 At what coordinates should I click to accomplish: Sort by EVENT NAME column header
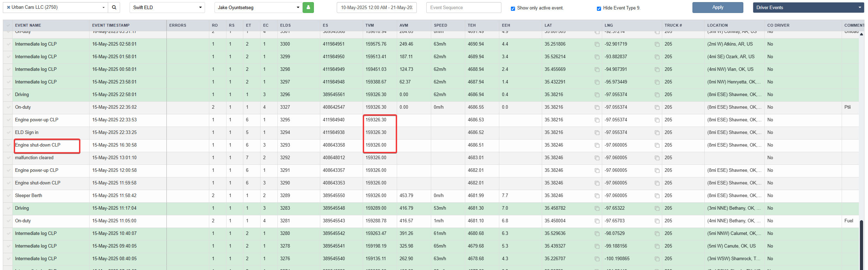tap(28, 25)
